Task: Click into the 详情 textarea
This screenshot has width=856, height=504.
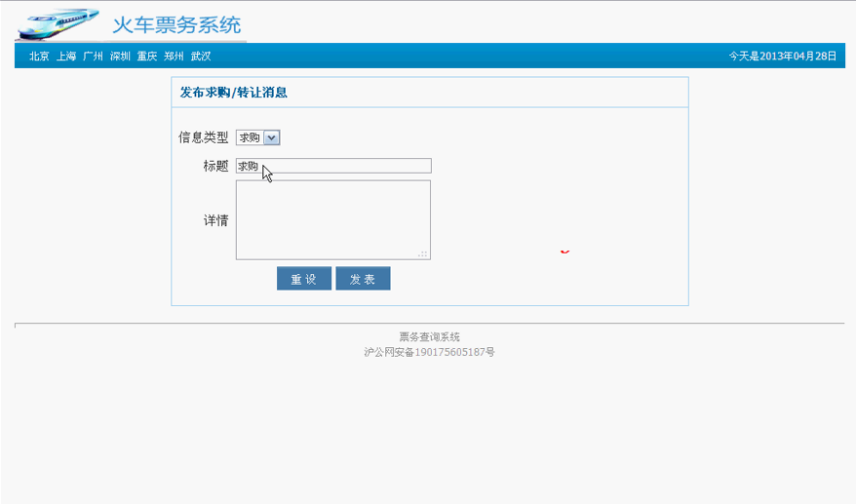Action: pyautogui.click(x=333, y=220)
